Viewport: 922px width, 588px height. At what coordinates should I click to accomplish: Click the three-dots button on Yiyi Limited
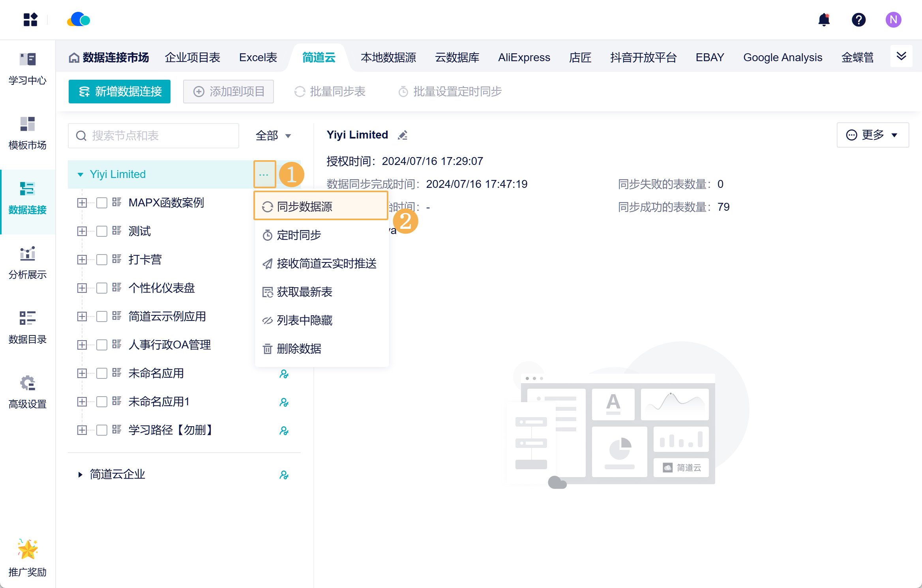coord(264,174)
